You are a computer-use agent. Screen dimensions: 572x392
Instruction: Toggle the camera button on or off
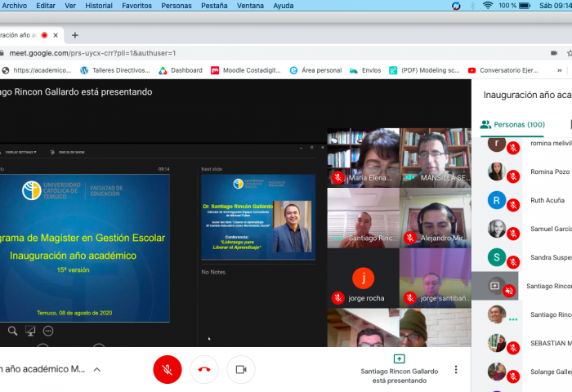tap(241, 369)
